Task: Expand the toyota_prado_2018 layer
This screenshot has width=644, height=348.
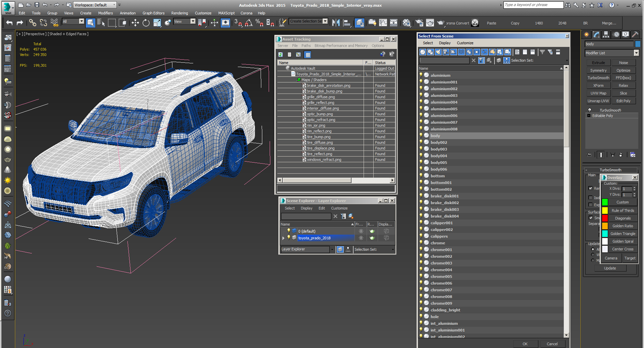Action: pos(284,238)
